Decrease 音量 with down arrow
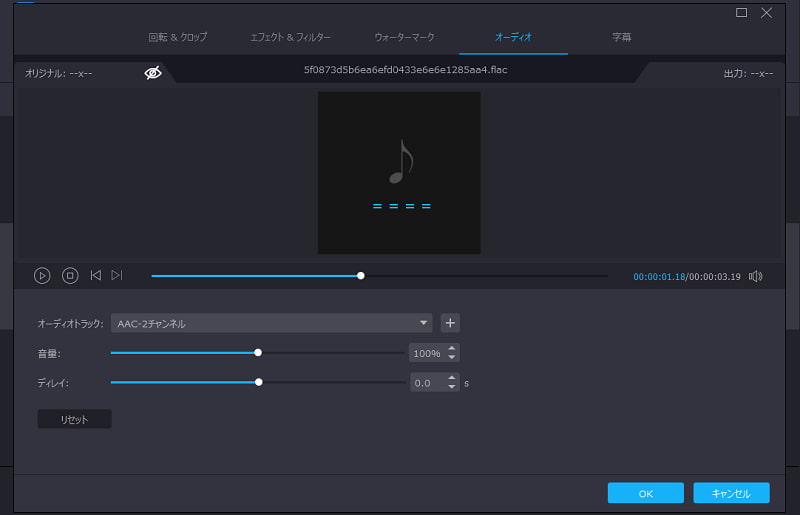Screen dimensions: 800x515 click(x=452, y=357)
